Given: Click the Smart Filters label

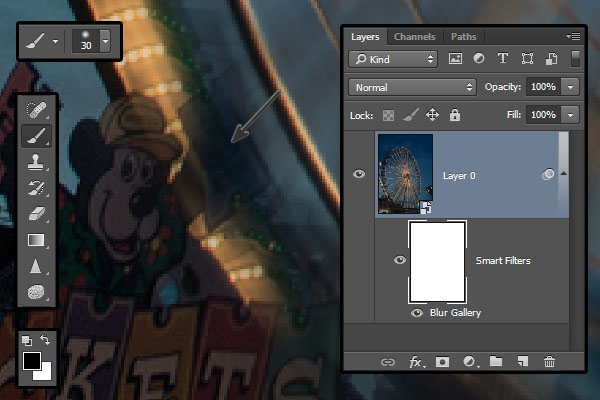Looking at the screenshot, I should 503,261.
